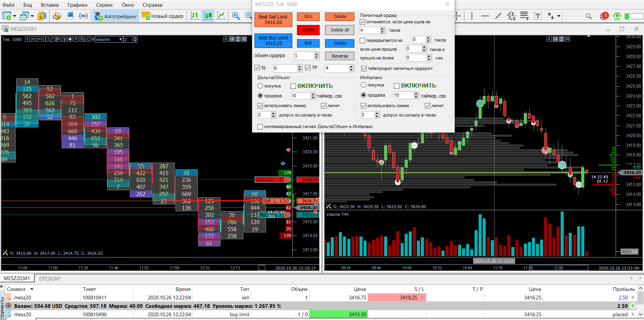Select покупка radio in Дельта/Объем section
644x320 pixels.
[x=260, y=86]
